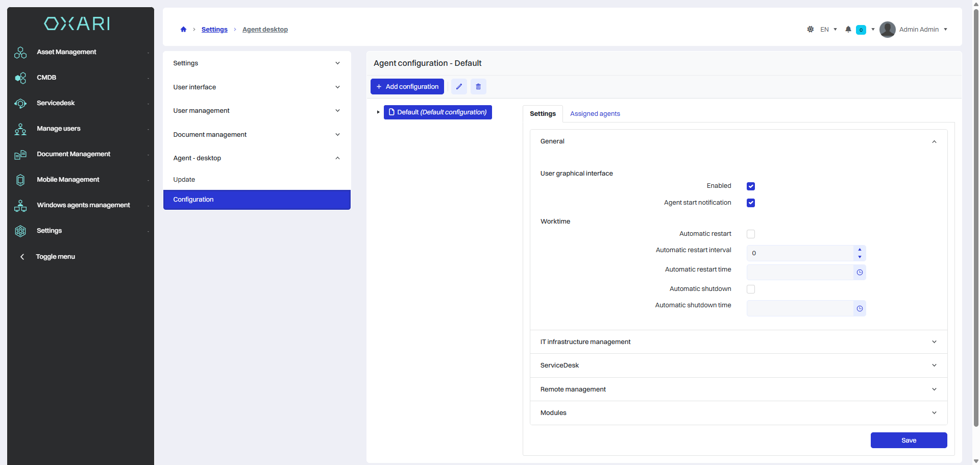Viewport: 980px width, 465px height.
Task: Open clock picker for Automatic shutdown time
Action: click(x=860, y=309)
